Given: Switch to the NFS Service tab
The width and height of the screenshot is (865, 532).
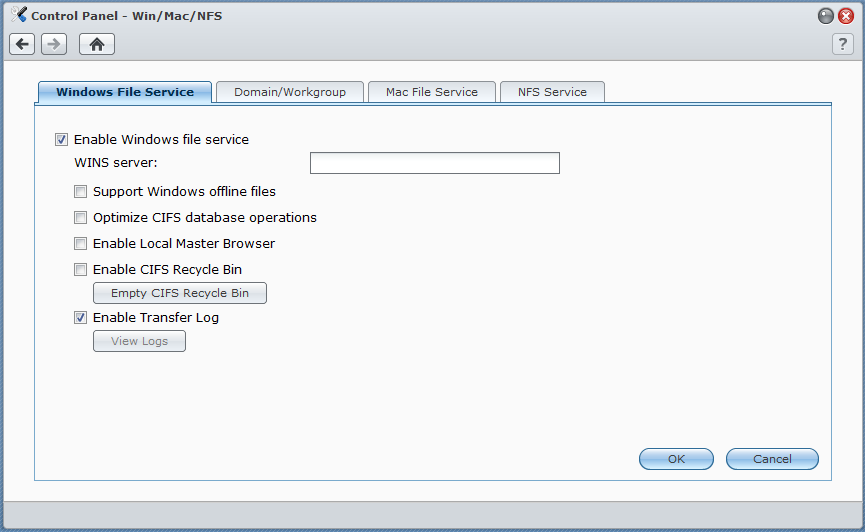Looking at the screenshot, I should (x=552, y=92).
